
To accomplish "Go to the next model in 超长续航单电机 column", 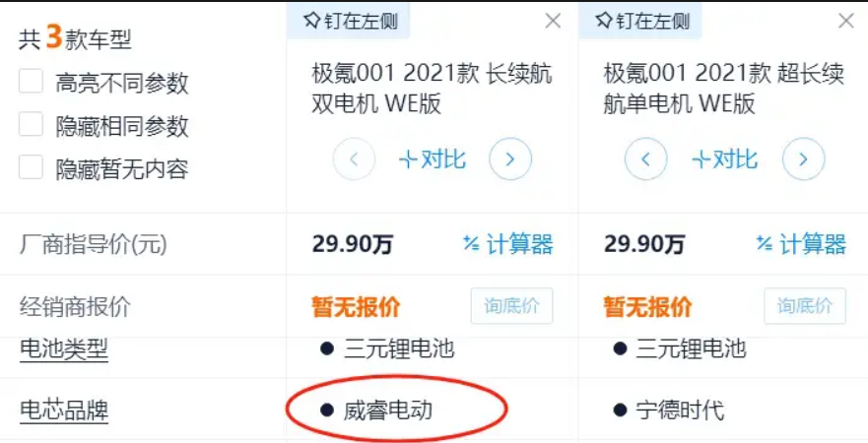I will [x=803, y=159].
